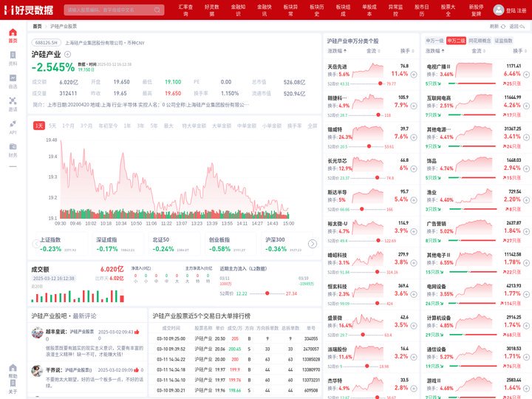The width and height of the screenshot is (532, 399).
Task: Add 电视广播Ⅱ sector with plus icon
Action: click(x=526, y=75)
